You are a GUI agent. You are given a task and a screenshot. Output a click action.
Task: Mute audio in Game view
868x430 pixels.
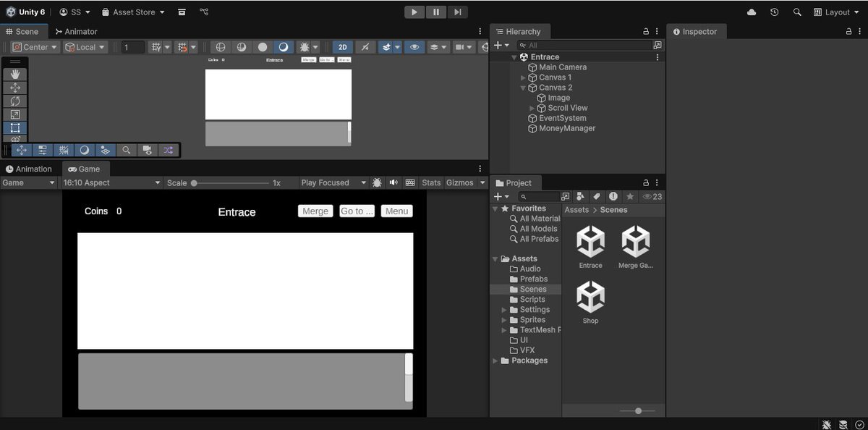point(393,182)
